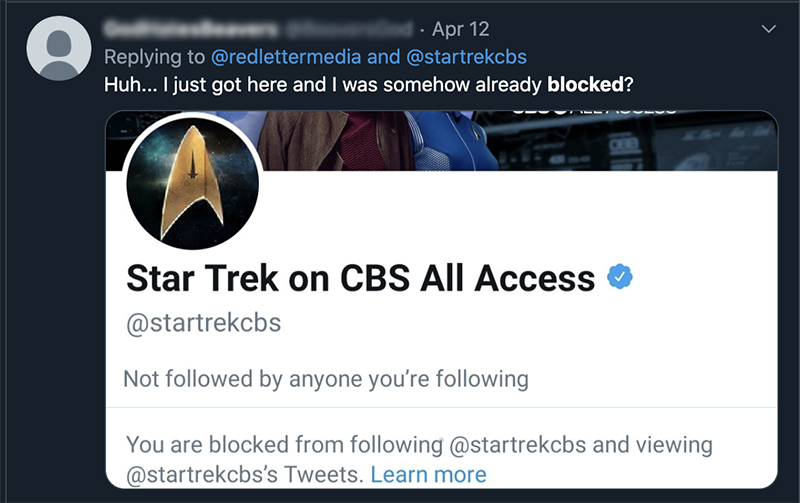Viewport: 800px width, 503px height.
Task: Select the Star Trek on CBS All Access title
Action: pyautogui.click(x=360, y=279)
